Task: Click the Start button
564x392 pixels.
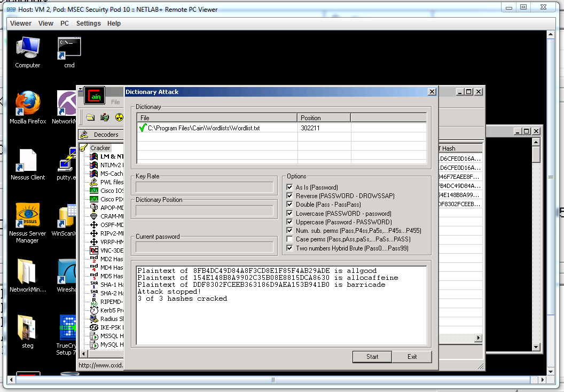Action: click(372, 356)
